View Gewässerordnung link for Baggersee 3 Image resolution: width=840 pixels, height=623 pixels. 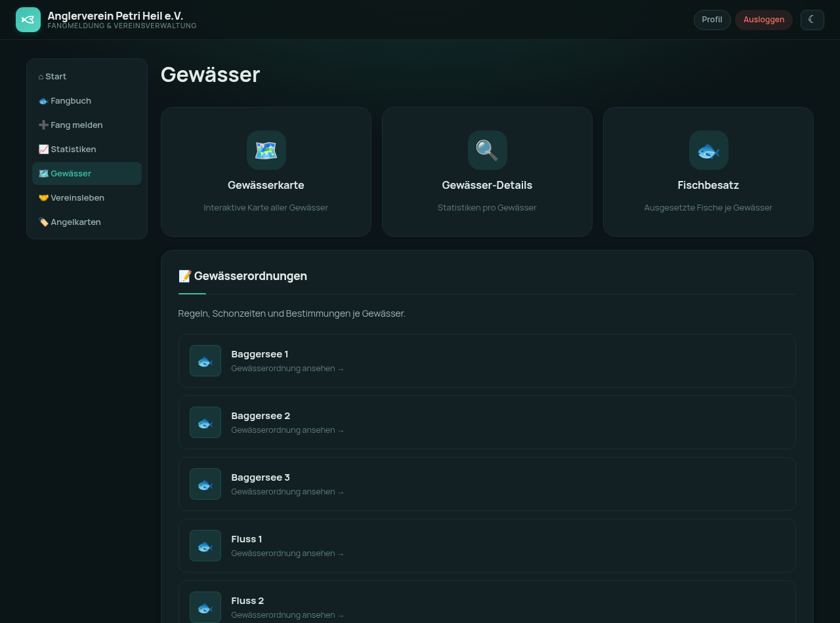tap(287, 492)
